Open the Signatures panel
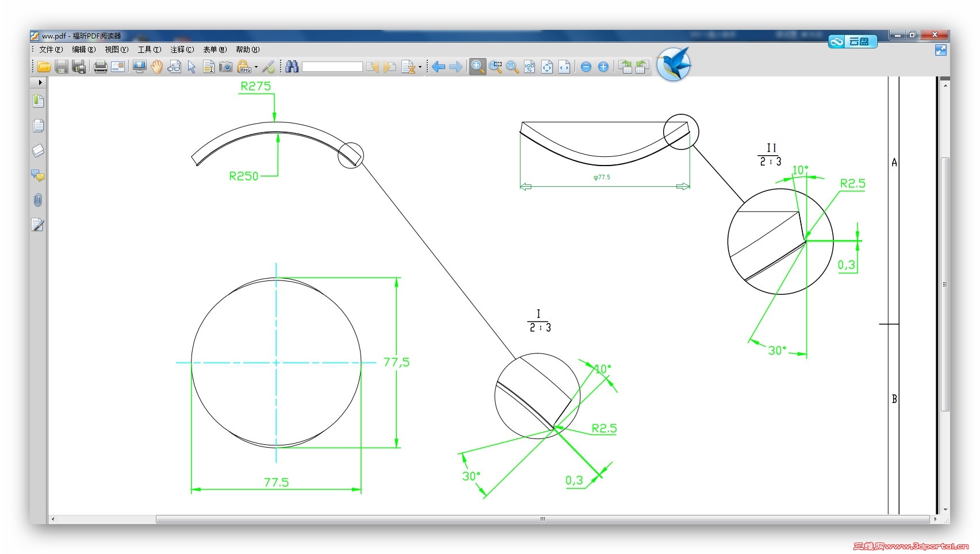 pos(38,225)
